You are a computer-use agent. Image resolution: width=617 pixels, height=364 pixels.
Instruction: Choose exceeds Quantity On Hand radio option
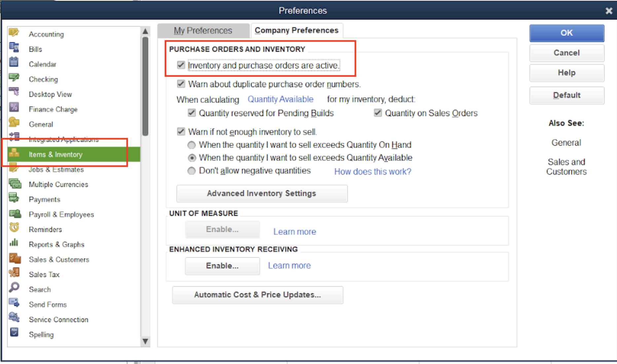pyautogui.click(x=192, y=145)
